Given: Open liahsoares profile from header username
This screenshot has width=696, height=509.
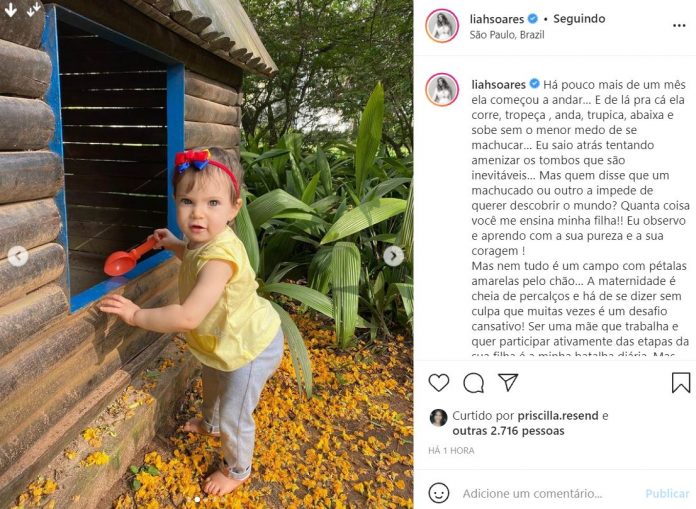Looking at the screenshot, I should tap(497, 19).
